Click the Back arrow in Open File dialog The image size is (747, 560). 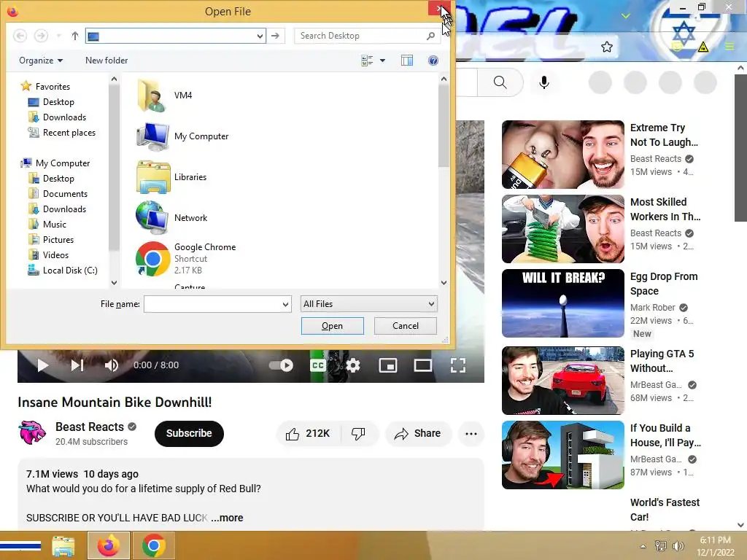tap(20, 36)
